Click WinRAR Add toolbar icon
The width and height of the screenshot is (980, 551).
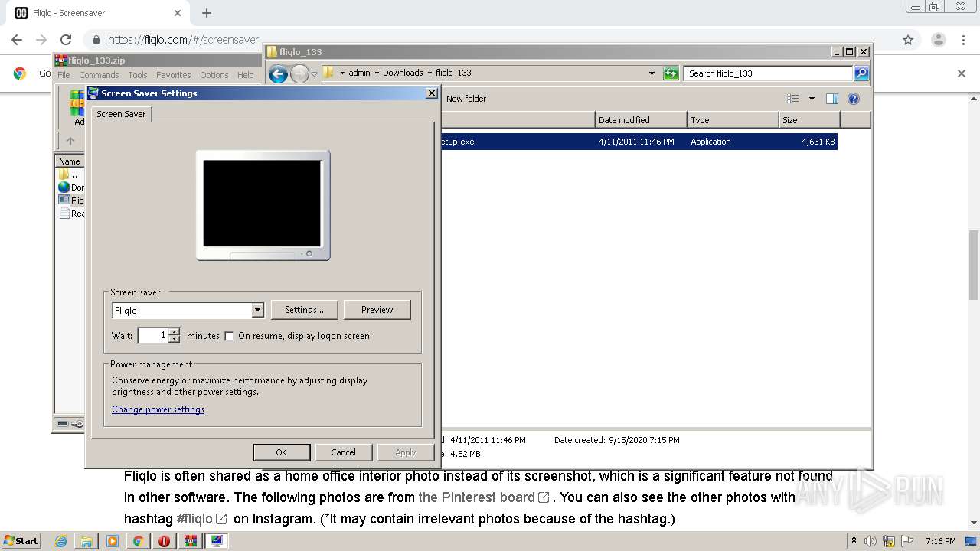coord(77,108)
